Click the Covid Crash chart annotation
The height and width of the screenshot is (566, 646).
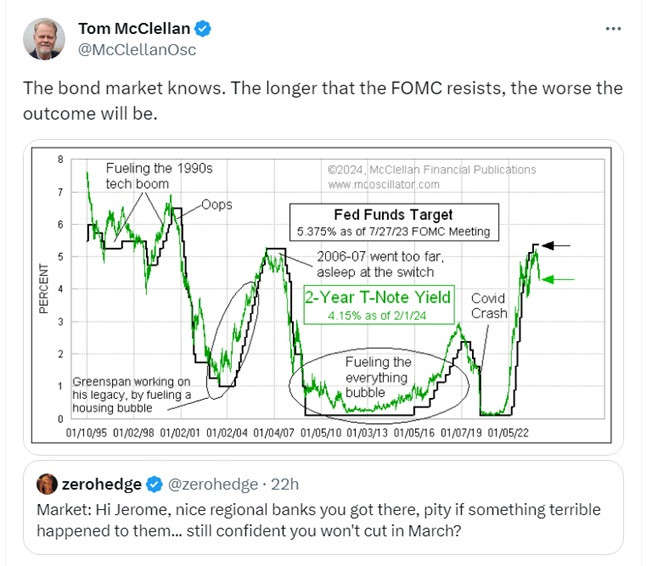(x=489, y=306)
